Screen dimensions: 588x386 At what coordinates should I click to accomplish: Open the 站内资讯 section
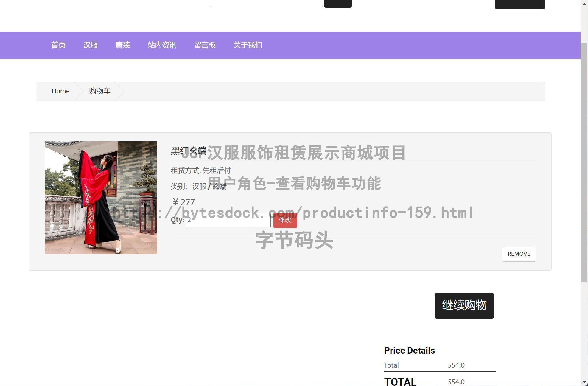162,45
